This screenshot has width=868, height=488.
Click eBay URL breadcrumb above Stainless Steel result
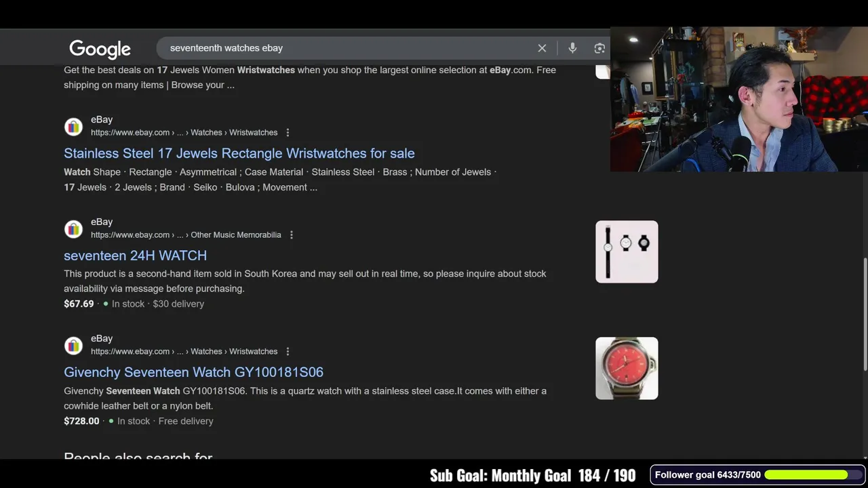point(184,132)
